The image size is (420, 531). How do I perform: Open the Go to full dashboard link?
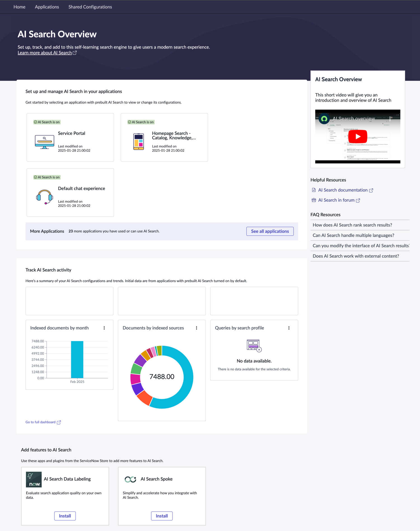click(x=41, y=422)
